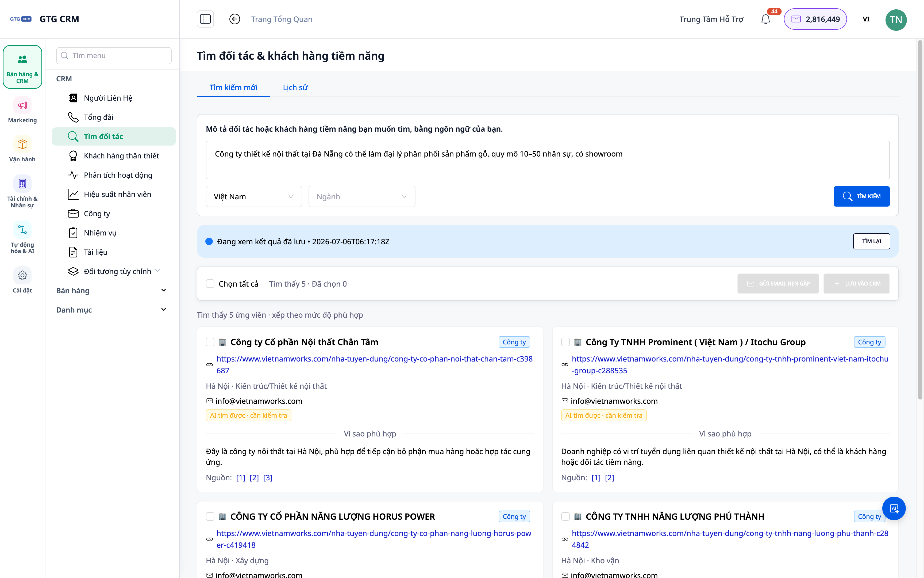
Task: Open Bán hàng & CRM module
Action: [22, 67]
